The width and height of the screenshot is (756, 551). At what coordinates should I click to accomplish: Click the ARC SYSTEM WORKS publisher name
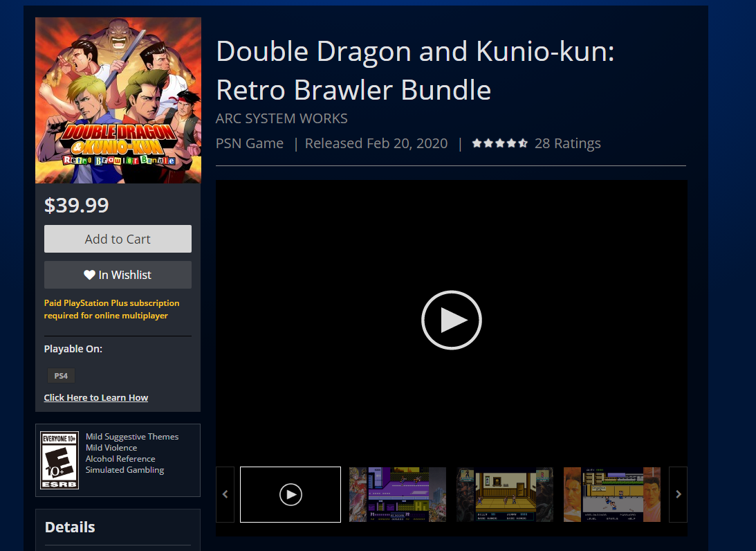tap(282, 118)
